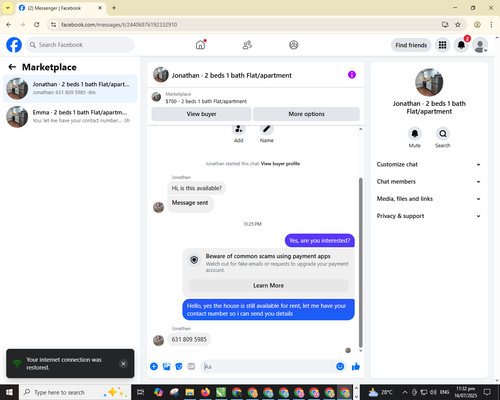The height and width of the screenshot is (400, 500).
Task: Focus the message text box
Action: (x=268, y=367)
